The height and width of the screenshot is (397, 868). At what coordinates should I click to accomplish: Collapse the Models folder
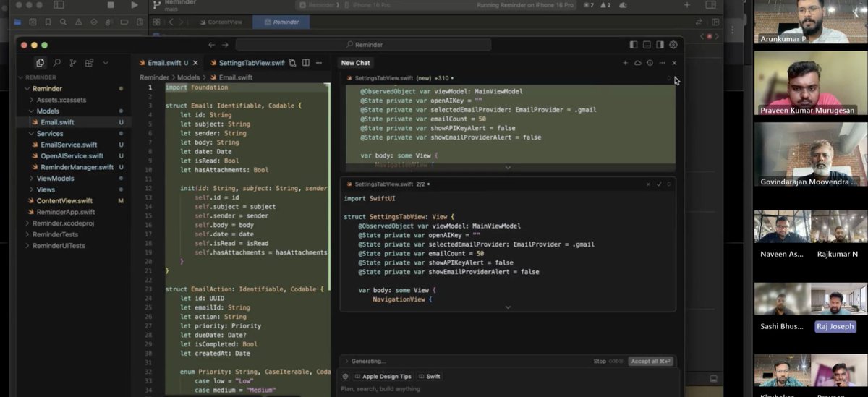[32, 111]
